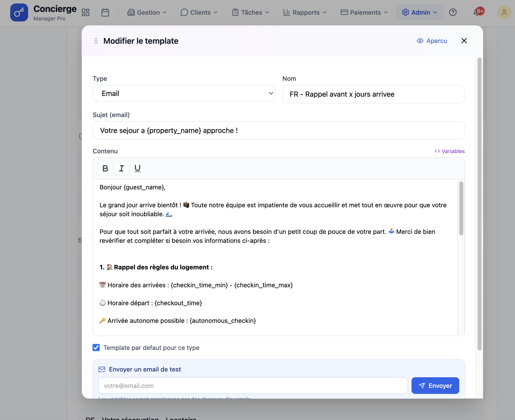Grab the modal drag handle icon
The height and width of the screenshot is (420, 515).
[96, 41]
